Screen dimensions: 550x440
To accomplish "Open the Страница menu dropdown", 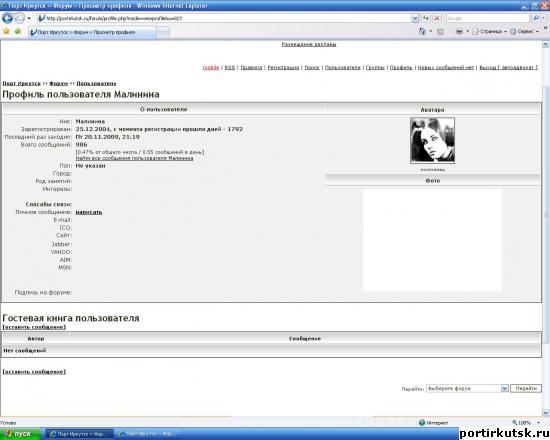I will [x=489, y=32].
